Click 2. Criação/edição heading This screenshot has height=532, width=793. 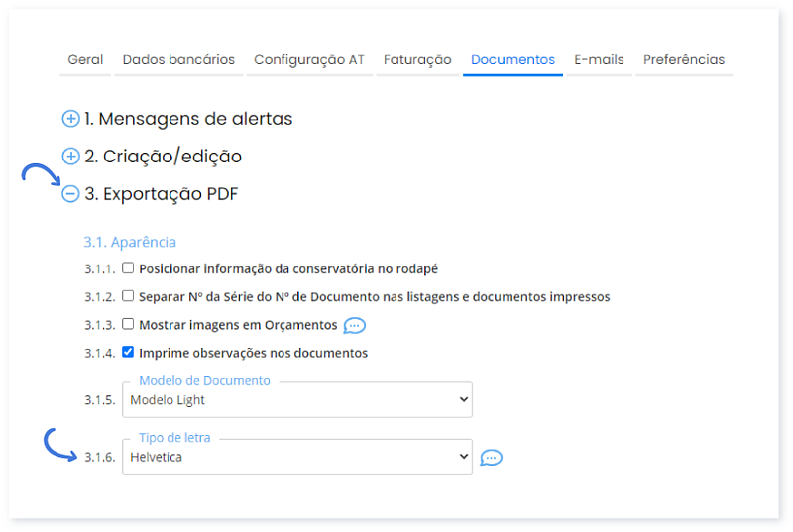click(163, 157)
